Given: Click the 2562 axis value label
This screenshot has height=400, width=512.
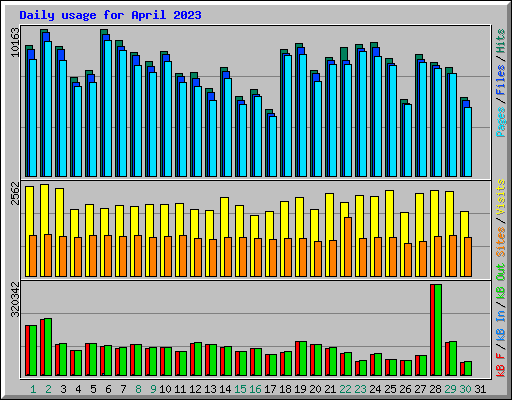Looking at the screenshot, I should [15, 193].
